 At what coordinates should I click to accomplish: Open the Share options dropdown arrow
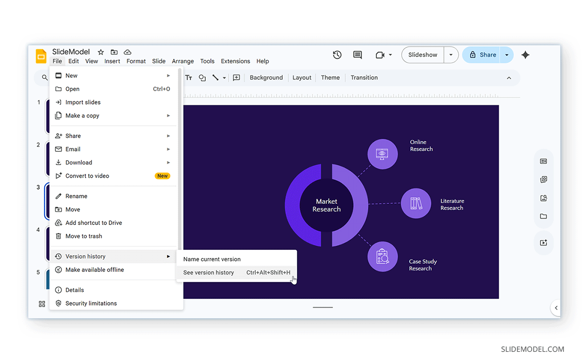click(x=507, y=55)
